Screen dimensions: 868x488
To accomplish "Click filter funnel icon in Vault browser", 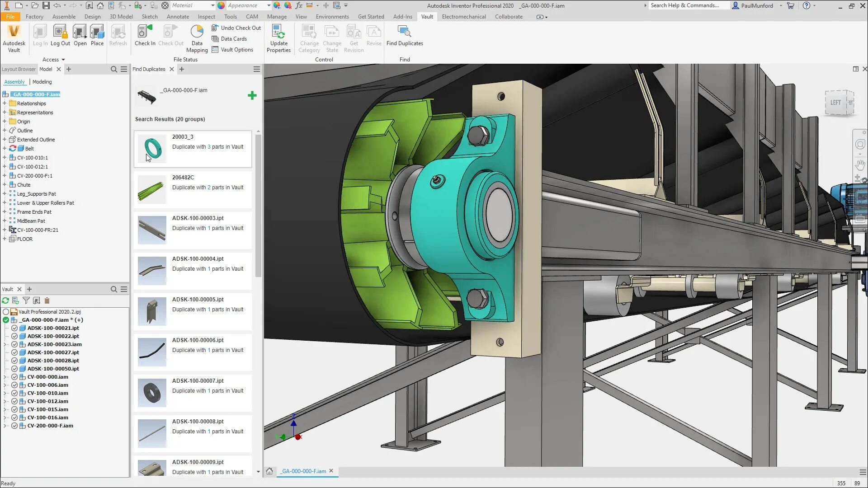I will (26, 300).
